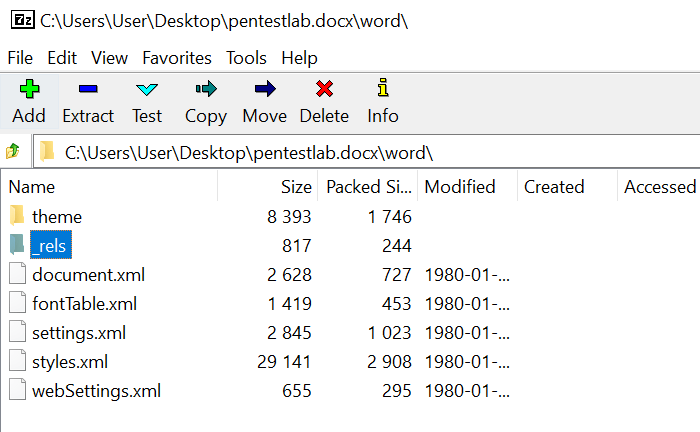Click the Copy toolbar button
This screenshot has width=700, height=432.
[206, 102]
